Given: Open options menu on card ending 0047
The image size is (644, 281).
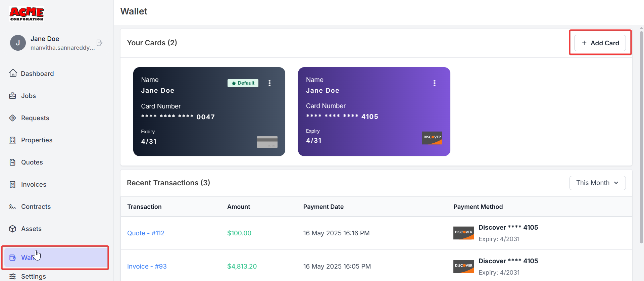Looking at the screenshot, I should [269, 83].
